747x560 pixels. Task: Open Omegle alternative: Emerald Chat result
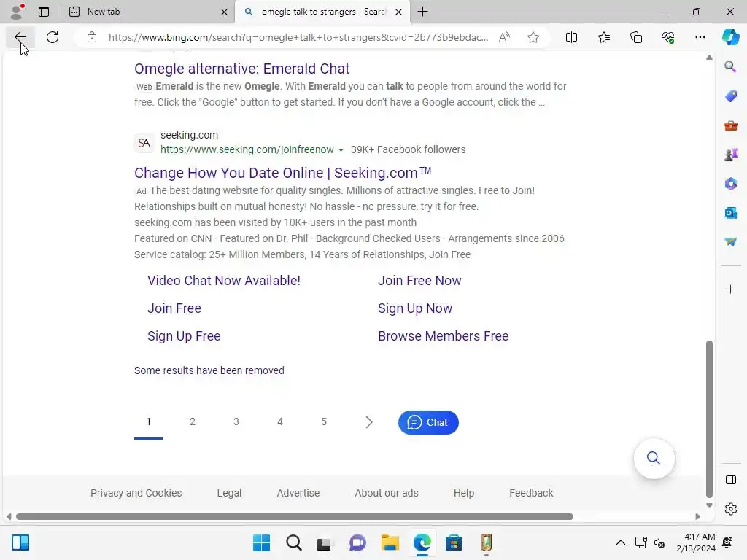click(241, 69)
